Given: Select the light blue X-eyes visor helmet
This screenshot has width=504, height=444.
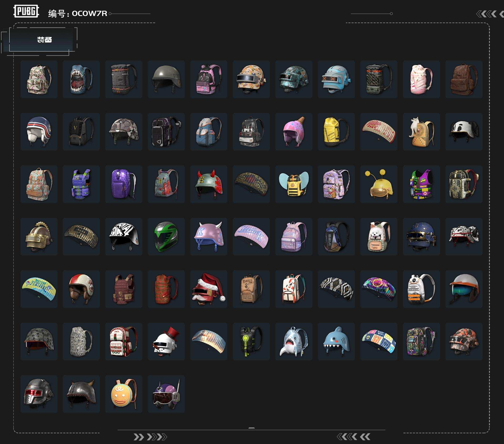Looking at the screenshot, I should click(336, 79).
